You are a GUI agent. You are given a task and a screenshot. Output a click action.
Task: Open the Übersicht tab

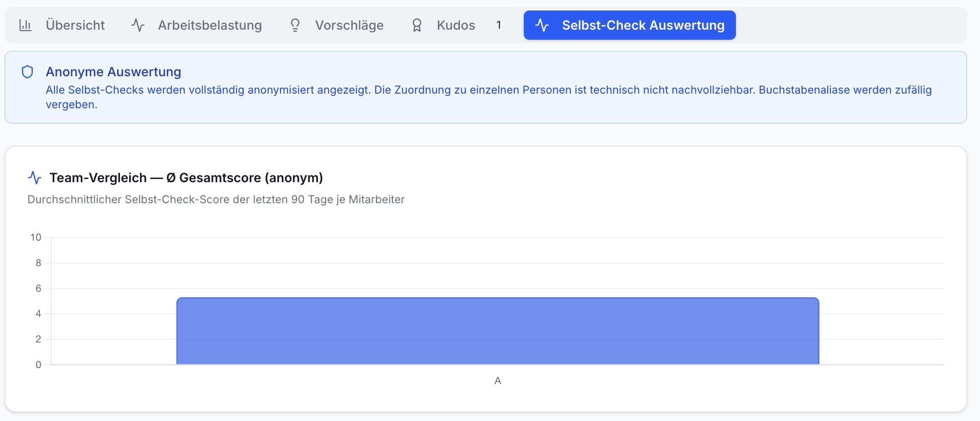click(62, 25)
